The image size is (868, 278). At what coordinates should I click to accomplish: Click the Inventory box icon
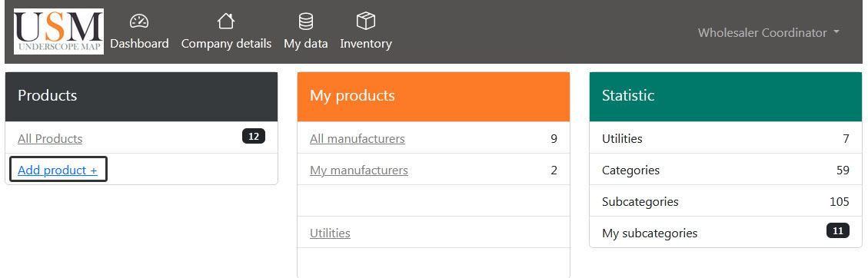366,22
